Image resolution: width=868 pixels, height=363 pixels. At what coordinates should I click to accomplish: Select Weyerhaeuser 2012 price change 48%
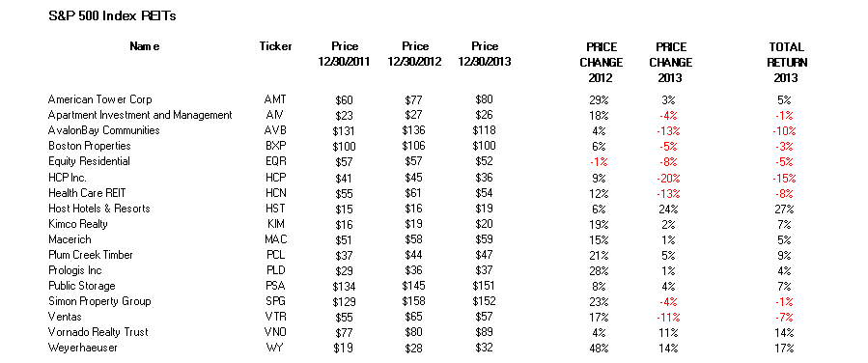pos(601,349)
